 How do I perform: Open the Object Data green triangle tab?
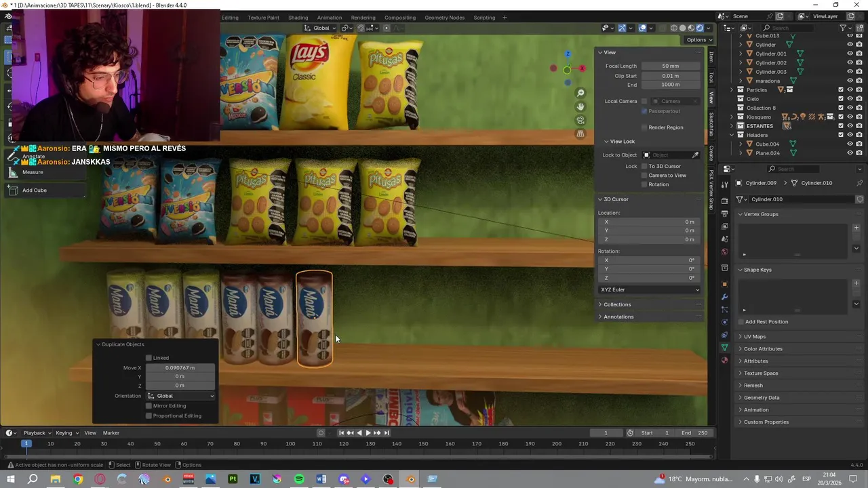[725, 348]
